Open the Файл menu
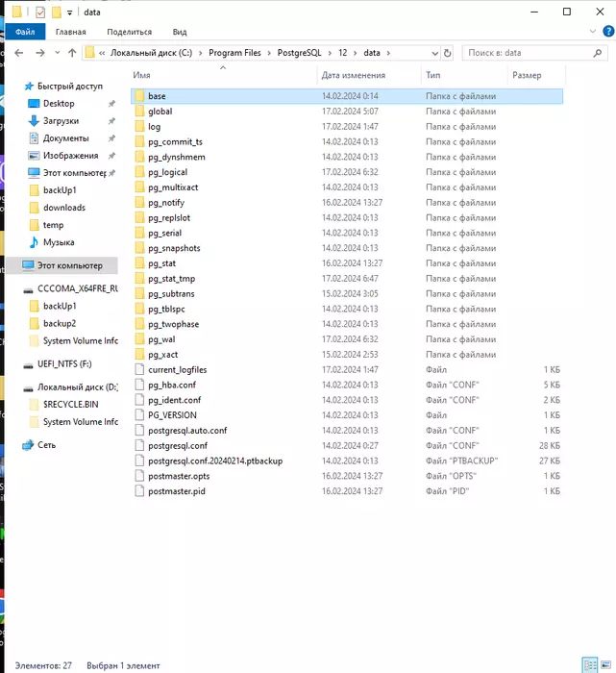The height and width of the screenshot is (673, 616). tap(25, 32)
